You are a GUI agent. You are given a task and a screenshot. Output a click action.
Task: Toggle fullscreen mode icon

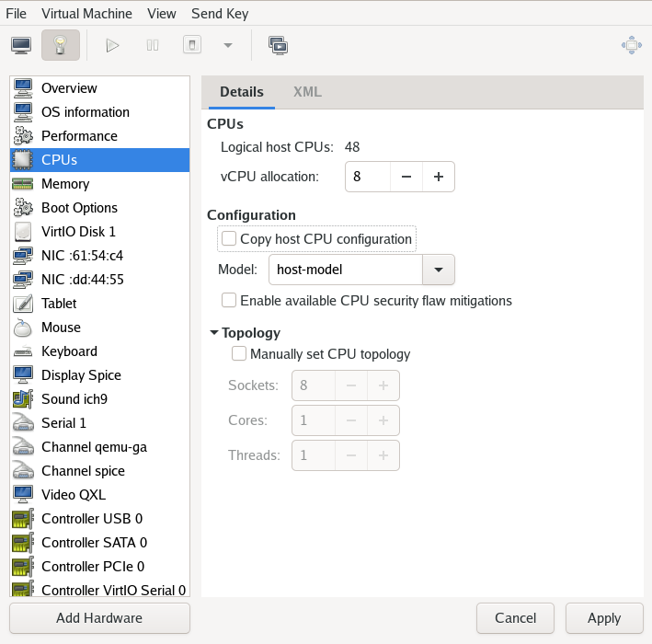coord(630,45)
